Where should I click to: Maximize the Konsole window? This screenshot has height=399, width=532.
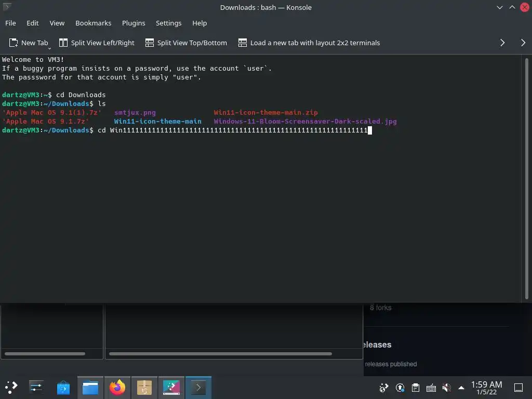pos(512,7)
